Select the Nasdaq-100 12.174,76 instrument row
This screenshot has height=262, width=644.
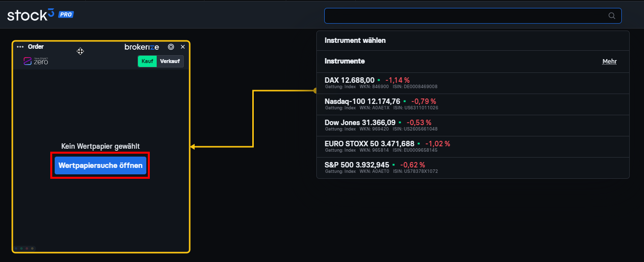click(x=473, y=104)
